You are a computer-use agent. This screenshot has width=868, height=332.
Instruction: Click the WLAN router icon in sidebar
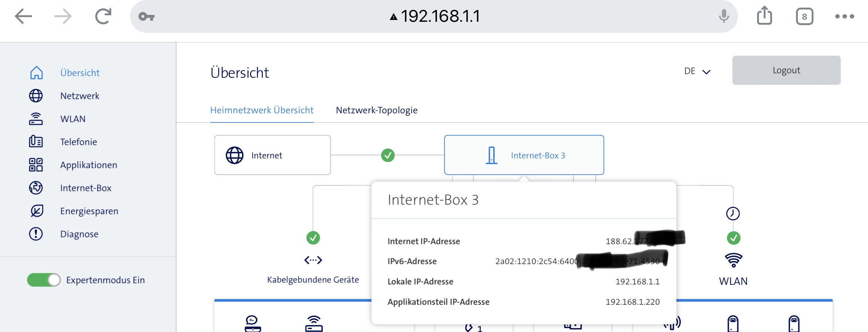pyautogui.click(x=36, y=119)
